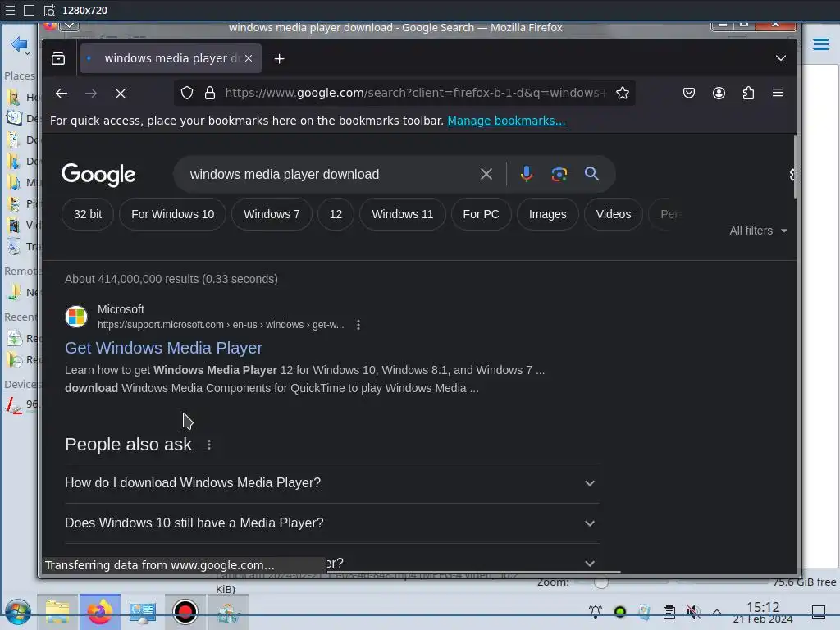
Task: Open Firefox application menu
Action: pos(778,93)
